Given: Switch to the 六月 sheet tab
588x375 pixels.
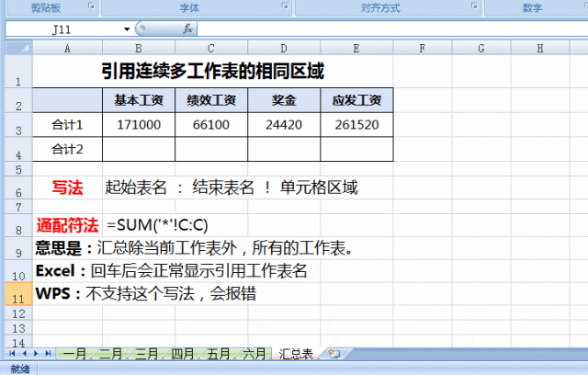Looking at the screenshot, I should 254,354.
